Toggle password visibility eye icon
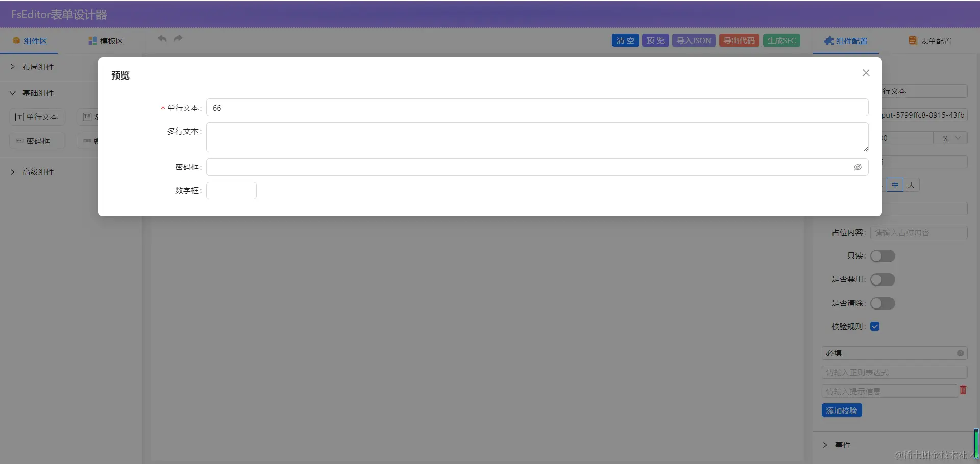Image resolution: width=980 pixels, height=464 pixels. [x=857, y=167]
